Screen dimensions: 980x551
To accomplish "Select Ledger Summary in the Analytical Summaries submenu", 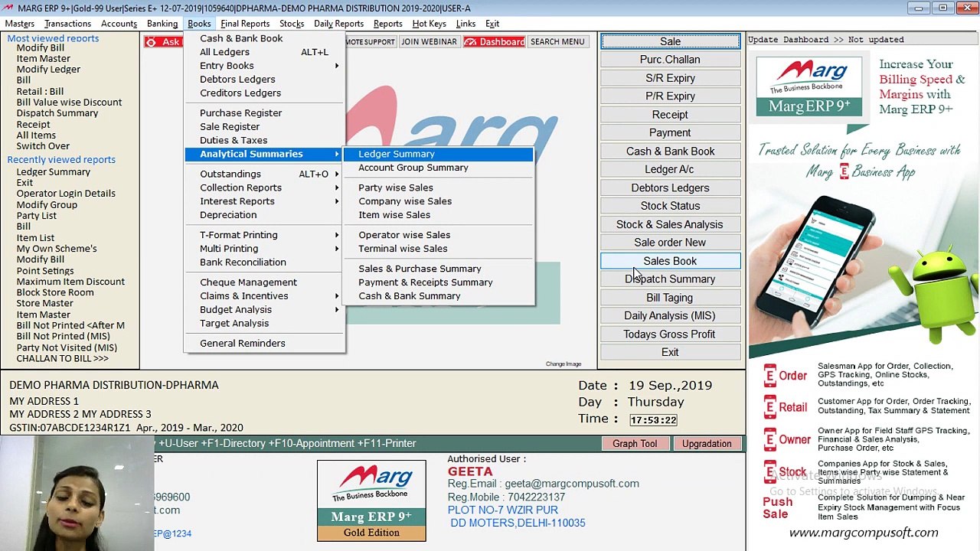I will tap(438, 154).
